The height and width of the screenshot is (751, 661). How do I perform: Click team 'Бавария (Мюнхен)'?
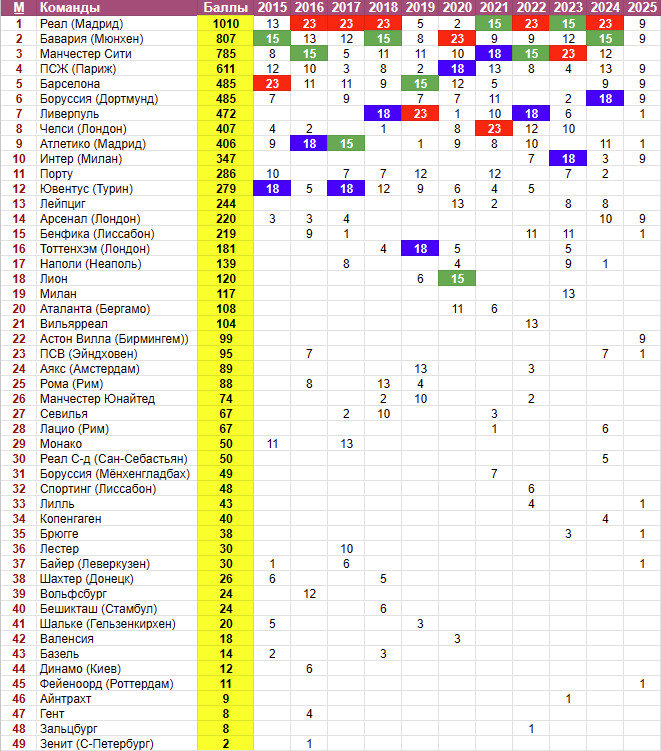(x=91, y=39)
